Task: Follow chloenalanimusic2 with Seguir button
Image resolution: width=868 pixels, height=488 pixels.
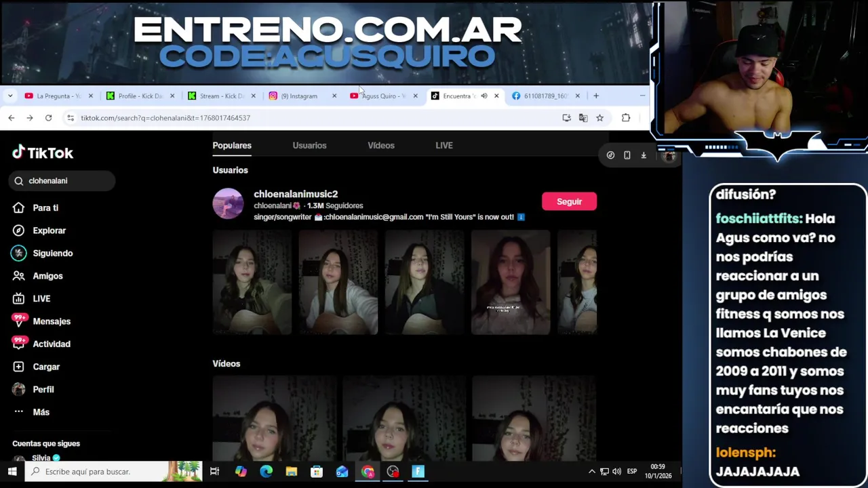Action: click(x=569, y=201)
